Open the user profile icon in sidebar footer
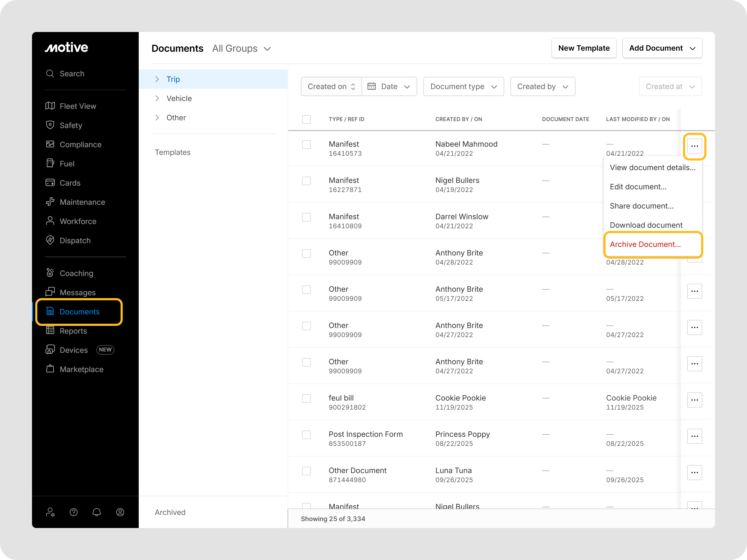Viewport: 747px width, 560px height. (120, 512)
